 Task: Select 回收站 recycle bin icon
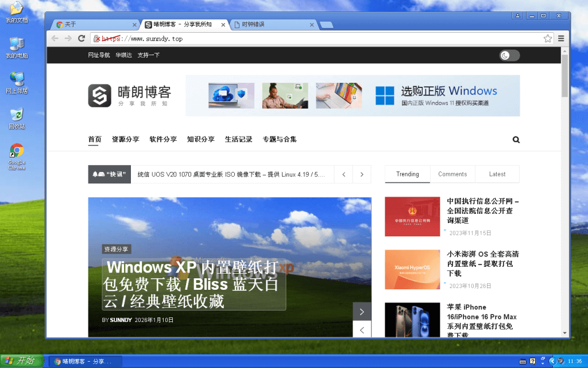pos(17,118)
